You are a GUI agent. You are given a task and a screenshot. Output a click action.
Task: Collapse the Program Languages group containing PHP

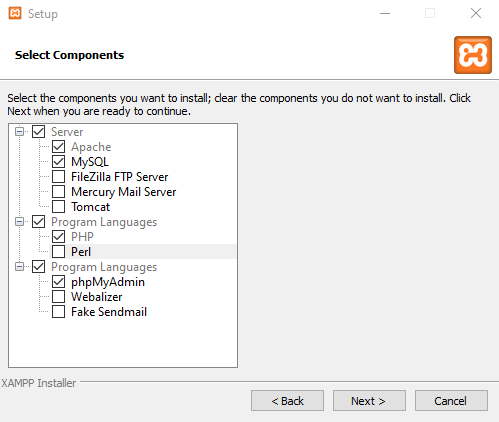(19, 222)
